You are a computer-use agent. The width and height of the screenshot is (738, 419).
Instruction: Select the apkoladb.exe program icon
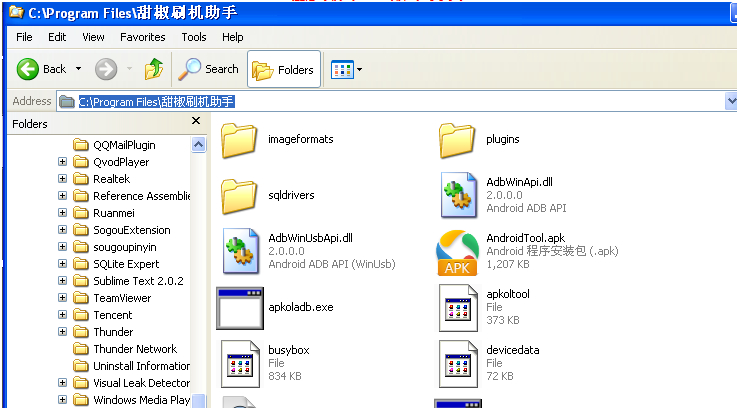(240, 308)
